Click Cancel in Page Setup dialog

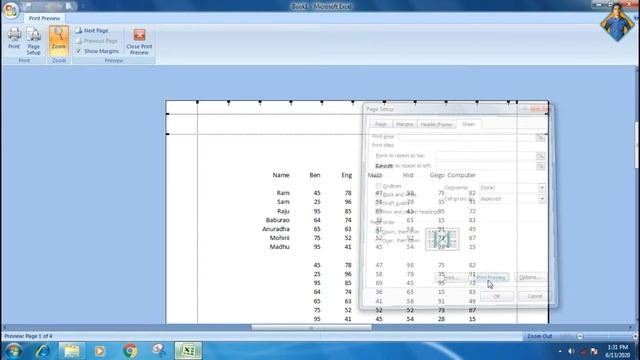point(534,296)
